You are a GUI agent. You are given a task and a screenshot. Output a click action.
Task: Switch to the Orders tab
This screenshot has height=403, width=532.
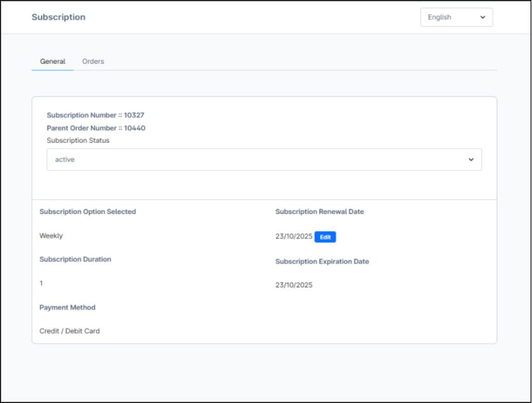coord(93,61)
